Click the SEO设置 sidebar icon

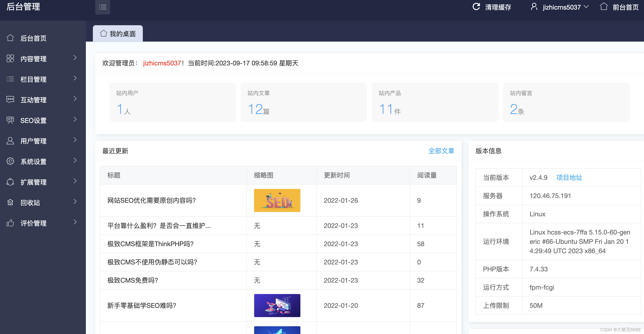[x=10, y=120]
